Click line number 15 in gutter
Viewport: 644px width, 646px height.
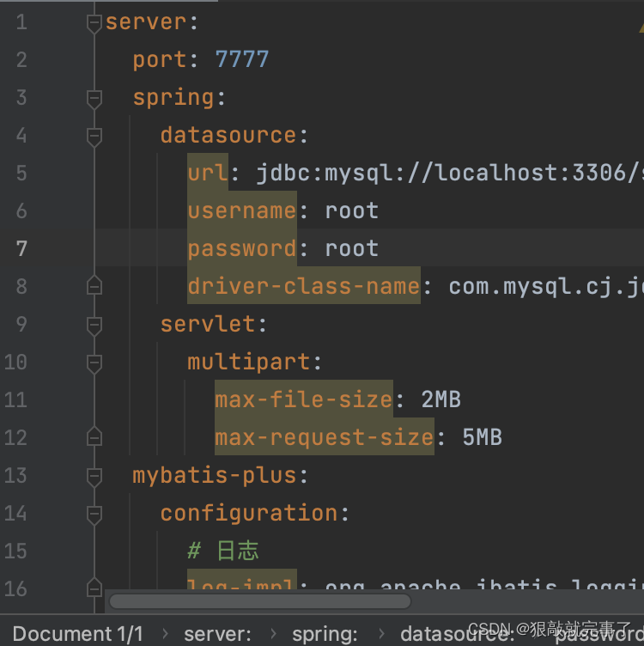pos(15,552)
